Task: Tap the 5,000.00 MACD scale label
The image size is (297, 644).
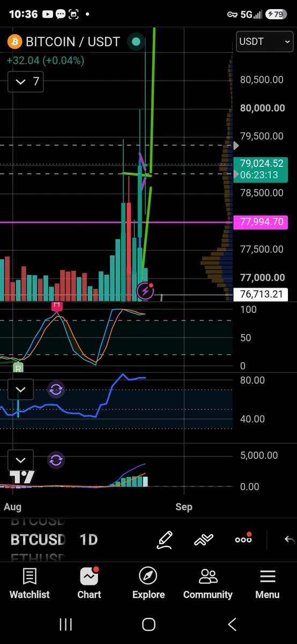Action: (258, 455)
